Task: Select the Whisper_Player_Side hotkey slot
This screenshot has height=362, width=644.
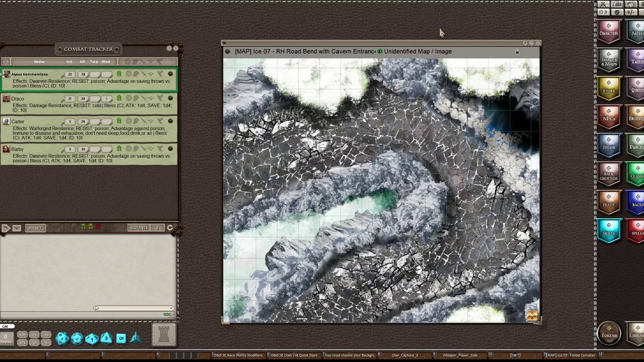Action: 460,355
